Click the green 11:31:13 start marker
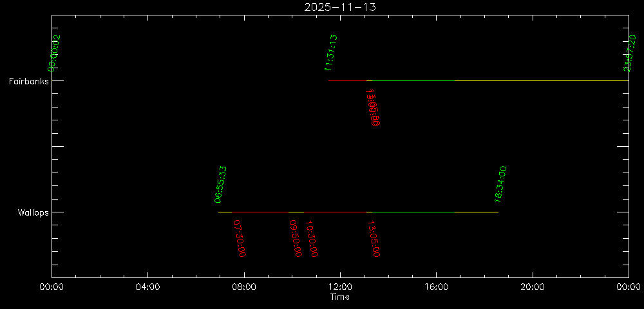The image size is (644, 309). 331,52
